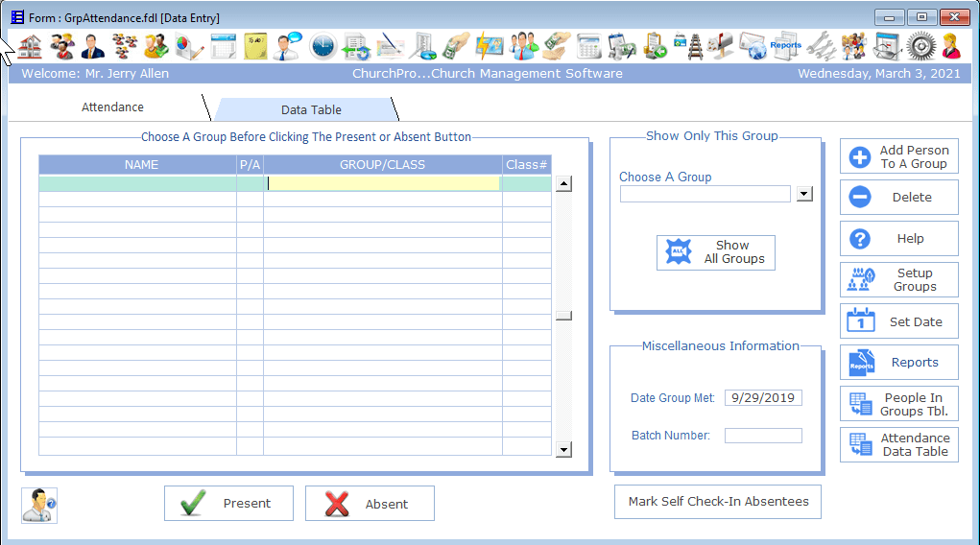Image resolution: width=980 pixels, height=545 pixels.
Task: Switch to the Data Table tab
Action: (x=311, y=109)
